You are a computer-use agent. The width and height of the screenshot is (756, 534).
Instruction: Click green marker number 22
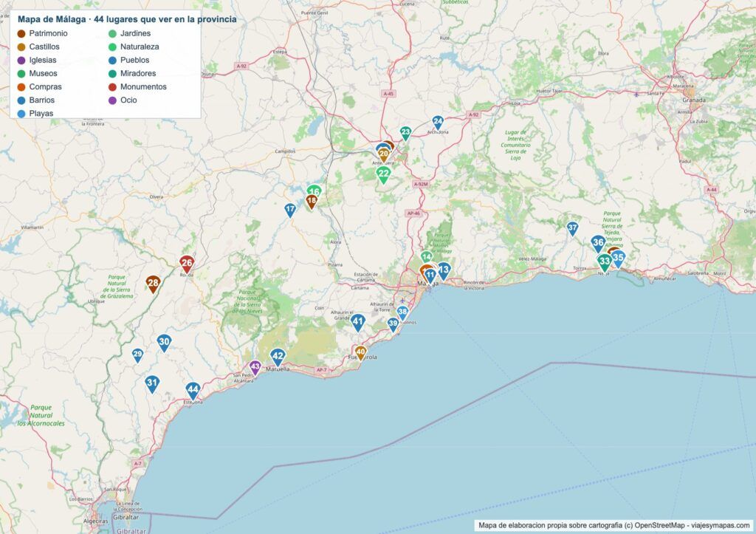click(383, 174)
